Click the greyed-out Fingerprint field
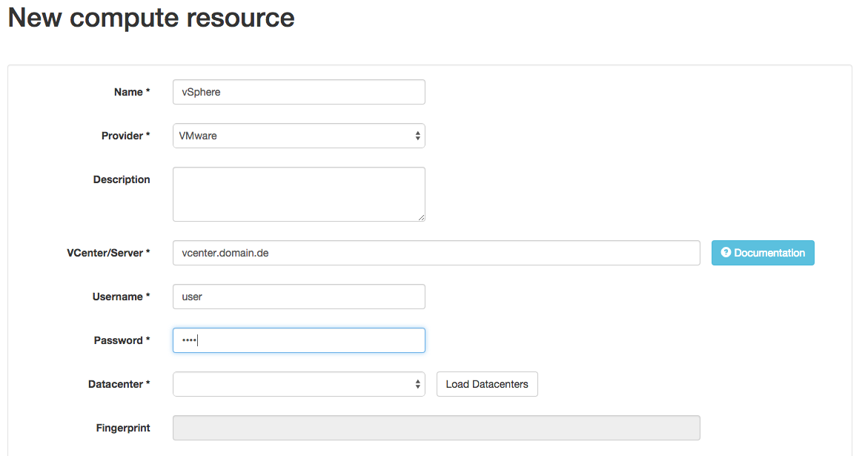868x456 pixels. point(436,428)
